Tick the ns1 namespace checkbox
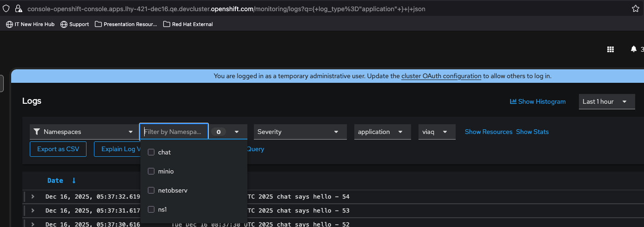This screenshot has width=644, height=227. click(151, 209)
